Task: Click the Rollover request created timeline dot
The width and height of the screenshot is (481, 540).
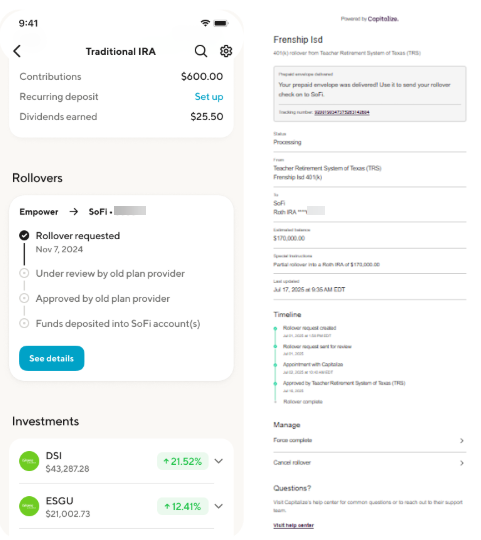Action: pos(275,329)
